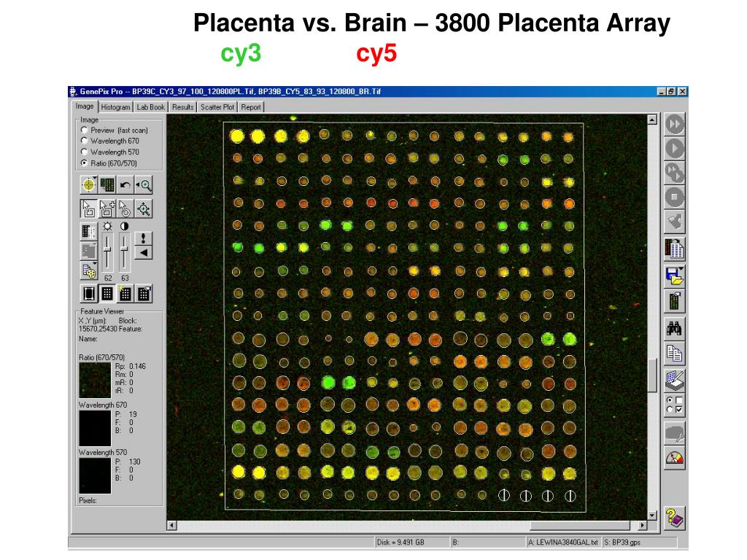Click the double-circle data scan button
The height and width of the screenshot is (560, 747).
click(x=675, y=173)
